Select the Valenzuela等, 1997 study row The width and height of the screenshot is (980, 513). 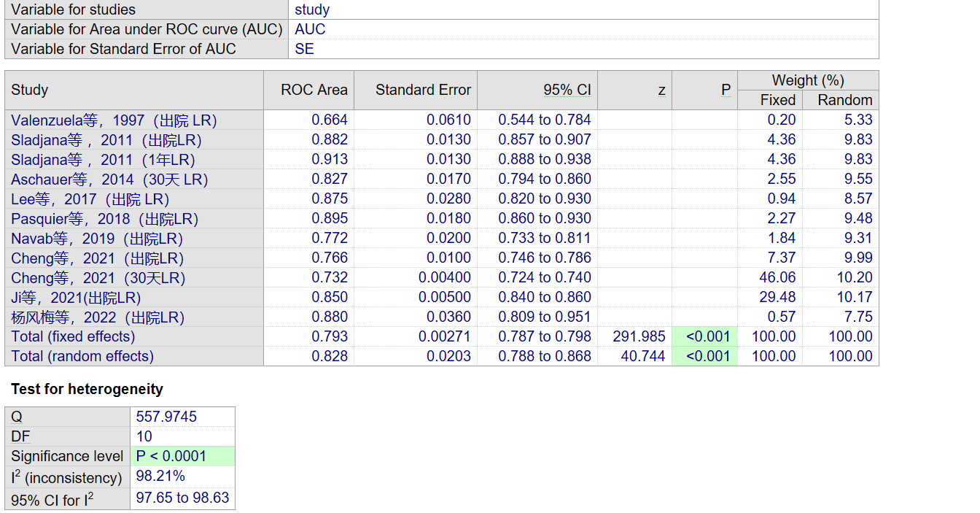click(114, 120)
